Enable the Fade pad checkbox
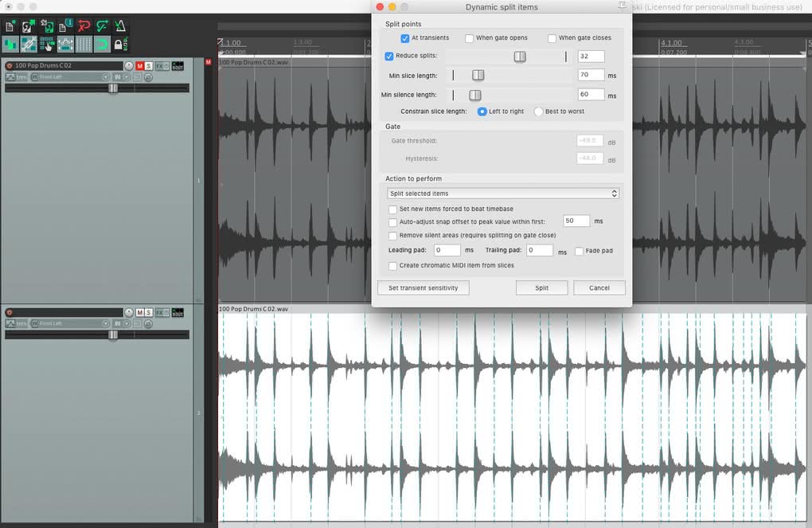812x528 pixels. (579, 252)
